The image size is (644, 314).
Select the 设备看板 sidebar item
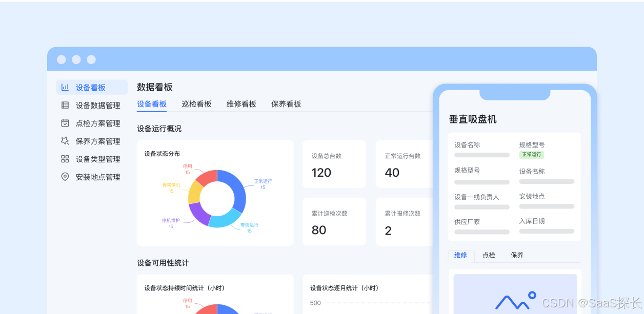pyautogui.click(x=92, y=87)
